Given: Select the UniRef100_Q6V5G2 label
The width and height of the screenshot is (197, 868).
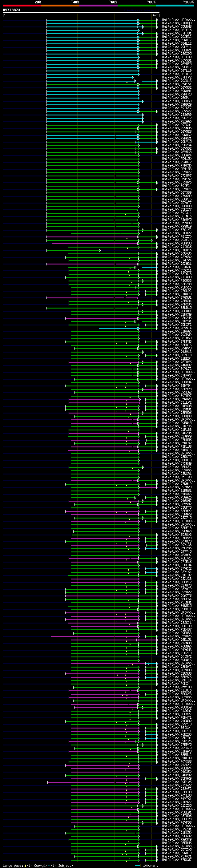Looking at the screenshot, I should click(177, 88).
